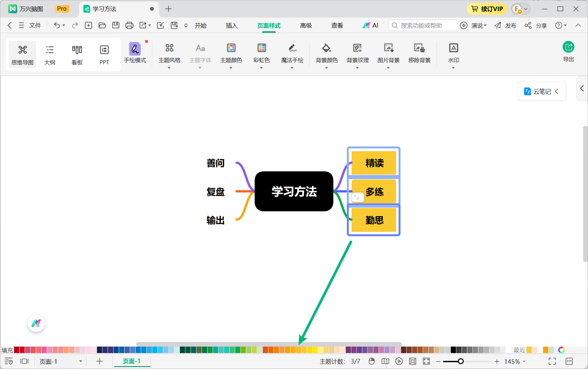Click the fit-to-page icon
This screenshot has height=369, width=588.
[x=413, y=361]
